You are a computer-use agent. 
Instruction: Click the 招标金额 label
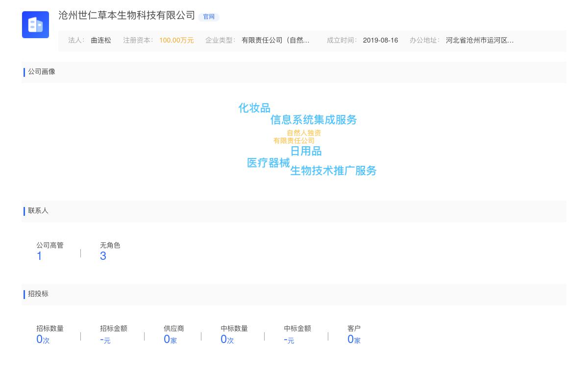coord(114,329)
